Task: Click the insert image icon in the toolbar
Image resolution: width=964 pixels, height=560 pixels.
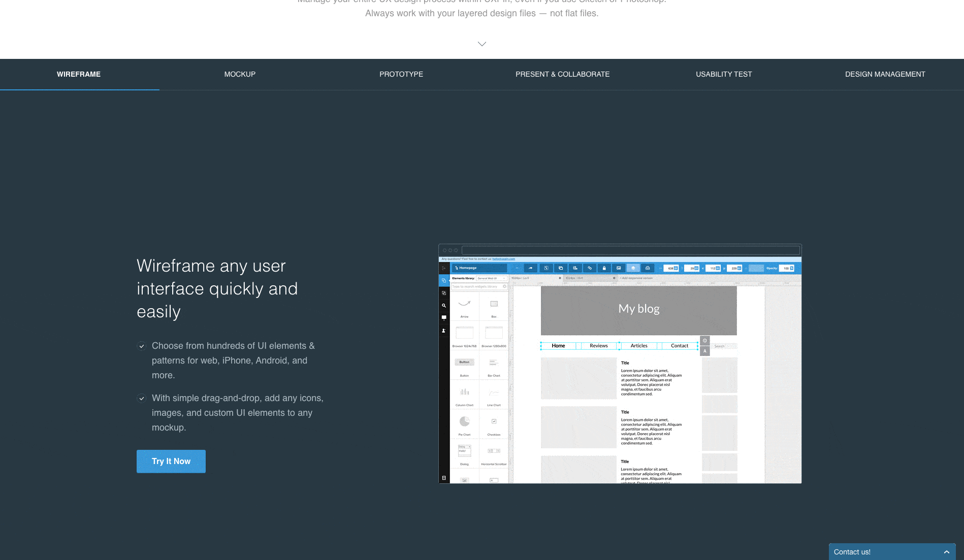Action: pyautogui.click(x=619, y=268)
